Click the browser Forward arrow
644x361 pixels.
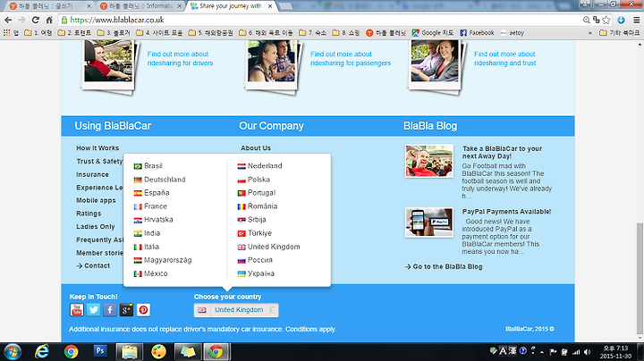pyautogui.click(x=21, y=20)
